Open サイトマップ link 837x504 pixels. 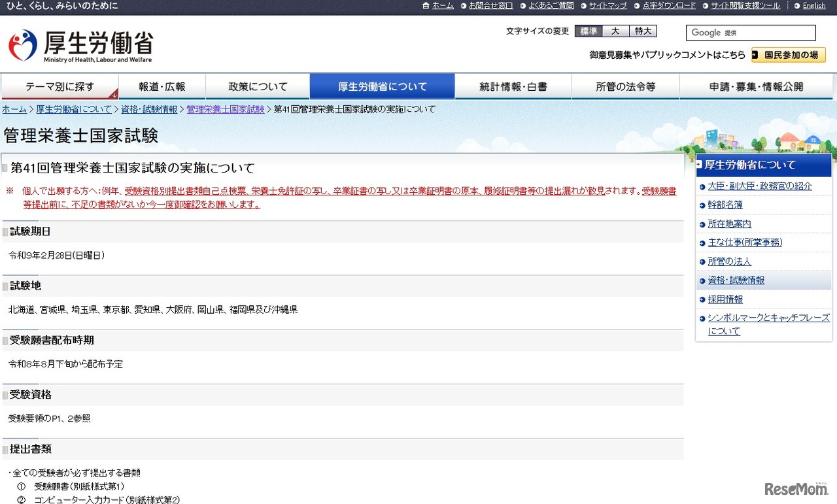coord(607,6)
